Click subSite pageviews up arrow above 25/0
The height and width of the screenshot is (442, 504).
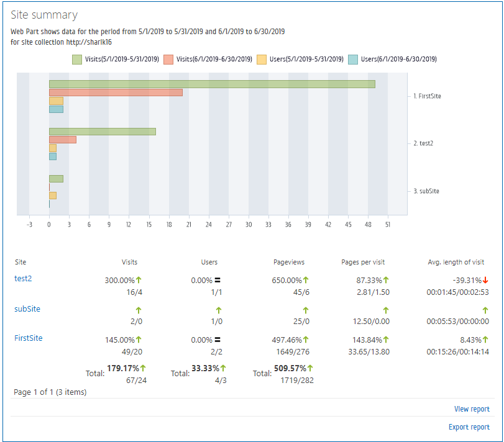click(x=306, y=310)
